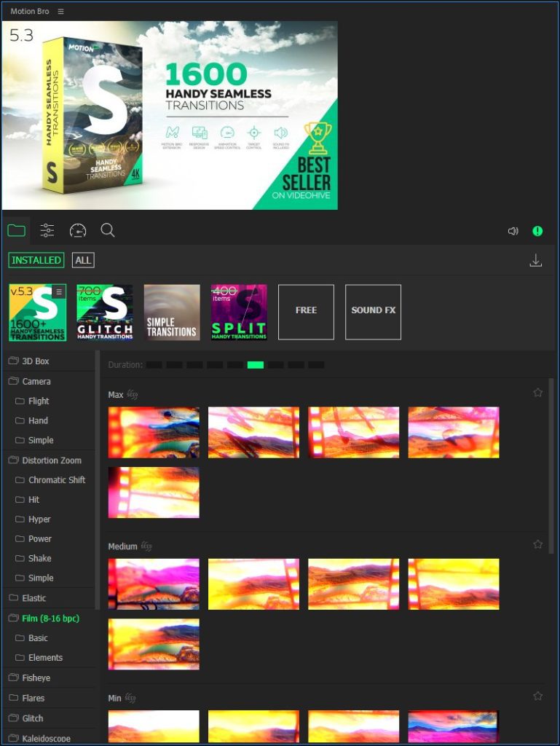Select fourth Min transition thumbnail
Image resolution: width=560 pixels, height=746 pixels.
[x=454, y=726]
